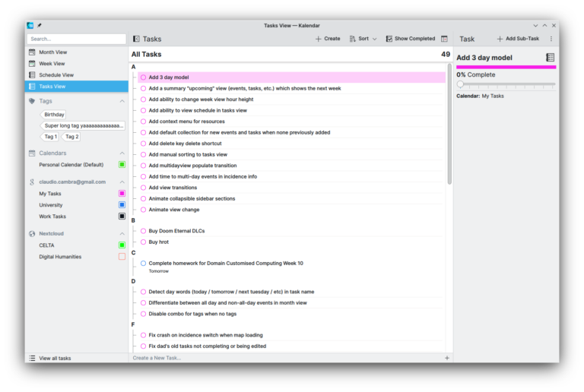
Task: Collapse the Tags section
Action: (x=122, y=101)
